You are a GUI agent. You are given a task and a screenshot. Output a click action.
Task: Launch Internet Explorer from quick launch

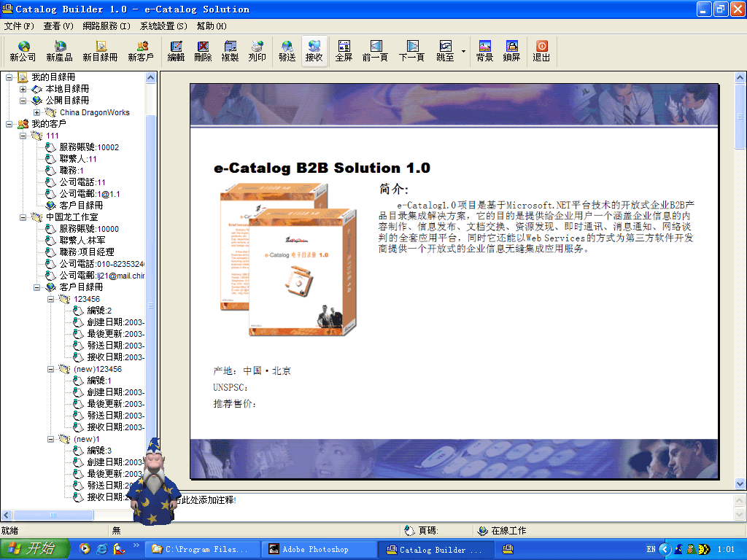[x=101, y=549]
